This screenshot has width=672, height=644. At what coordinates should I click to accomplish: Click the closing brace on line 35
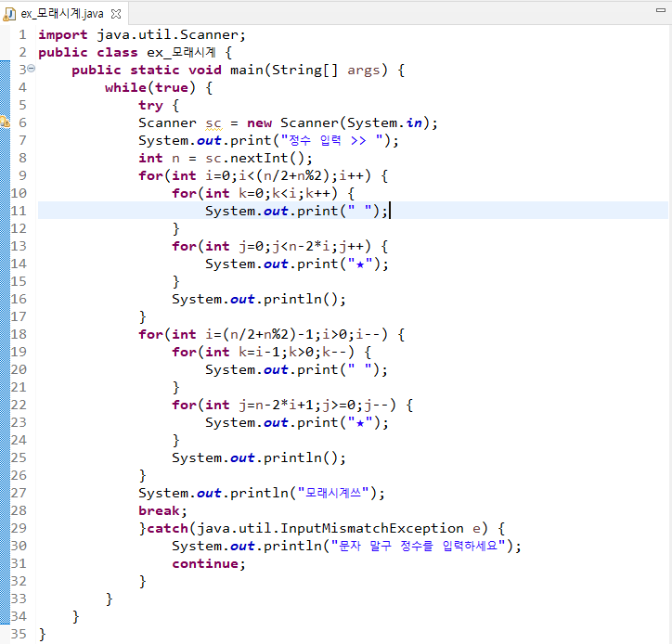coord(42,634)
